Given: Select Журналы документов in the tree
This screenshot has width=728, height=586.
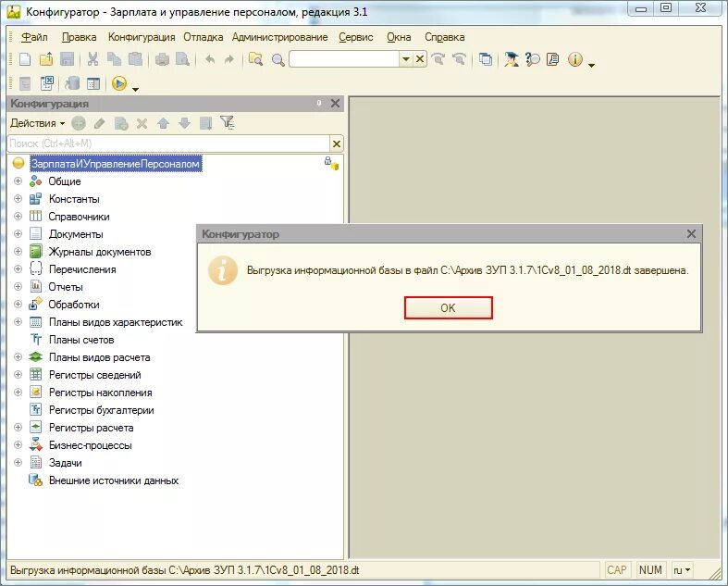Looking at the screenshot, I should (x=100, y=252).
